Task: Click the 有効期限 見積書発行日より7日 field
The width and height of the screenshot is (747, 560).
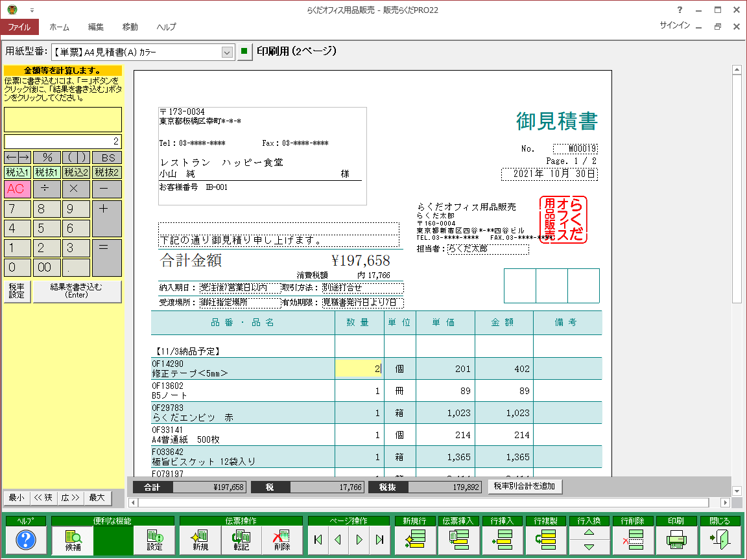Action: tap(363, 303)
